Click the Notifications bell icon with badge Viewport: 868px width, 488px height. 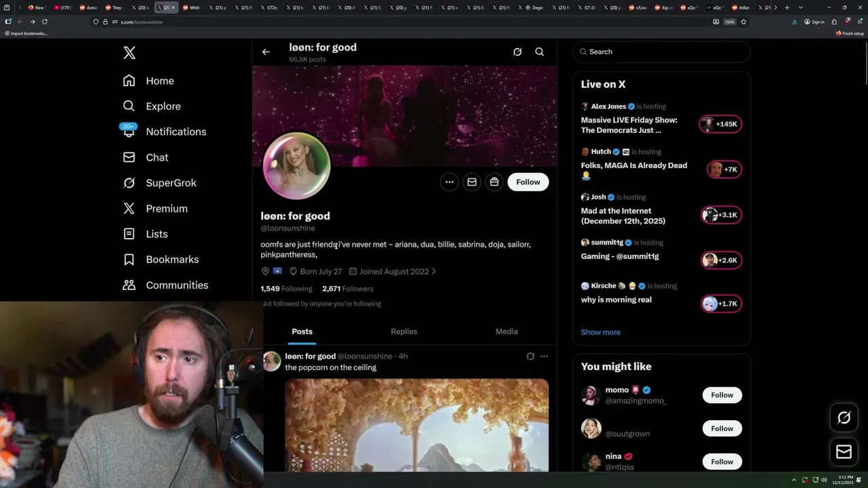pos(129,130)
